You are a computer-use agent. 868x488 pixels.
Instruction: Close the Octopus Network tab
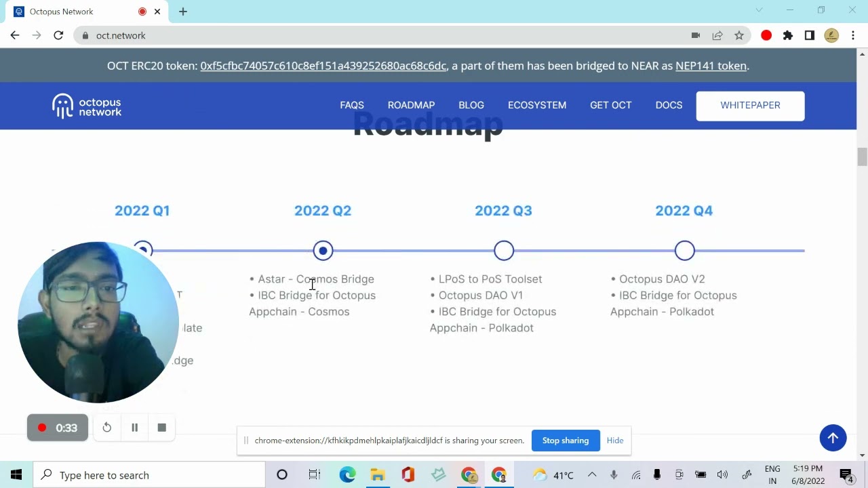(157, 12)
